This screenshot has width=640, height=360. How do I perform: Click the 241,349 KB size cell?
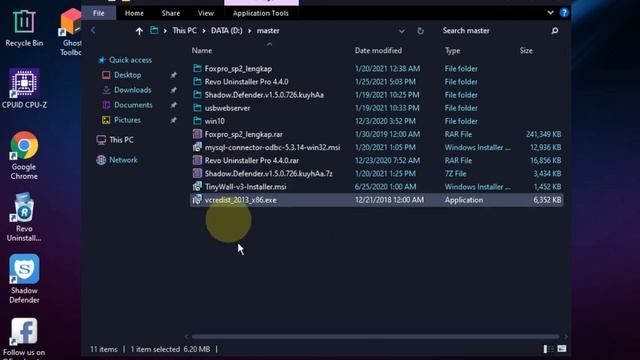pyautogui.click(x=543, y=134)
